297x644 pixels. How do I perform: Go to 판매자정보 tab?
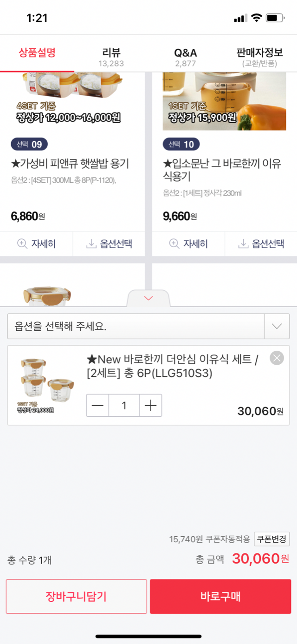(x=259, y=57)
